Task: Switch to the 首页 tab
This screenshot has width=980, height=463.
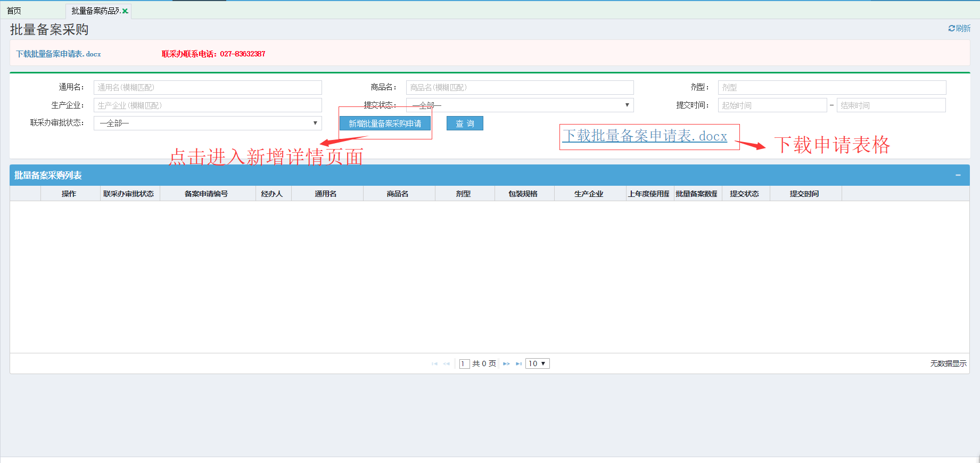Action: 14,11
